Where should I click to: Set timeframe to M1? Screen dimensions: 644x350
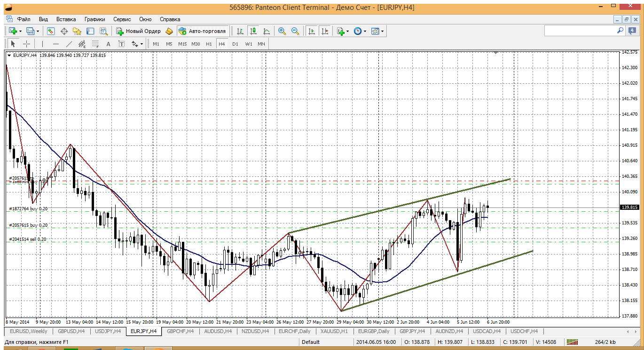tap(156, 44)
